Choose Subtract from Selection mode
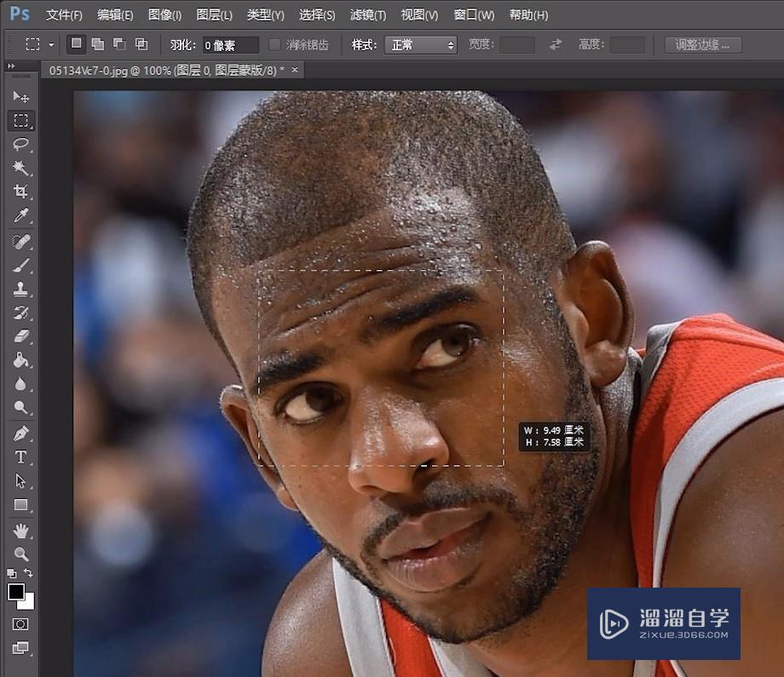Image resolution: width=784 pixels, height=677 pixels. point(119,44)
